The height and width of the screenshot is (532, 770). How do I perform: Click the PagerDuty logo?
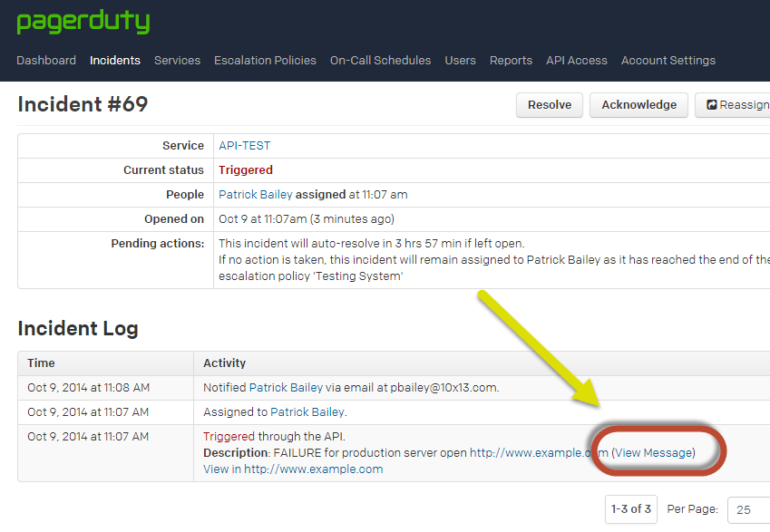[x=83, y=22]
